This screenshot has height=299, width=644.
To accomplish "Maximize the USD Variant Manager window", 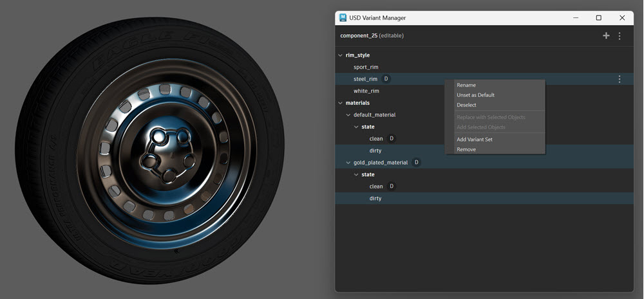I will click(x=598, y=18).
